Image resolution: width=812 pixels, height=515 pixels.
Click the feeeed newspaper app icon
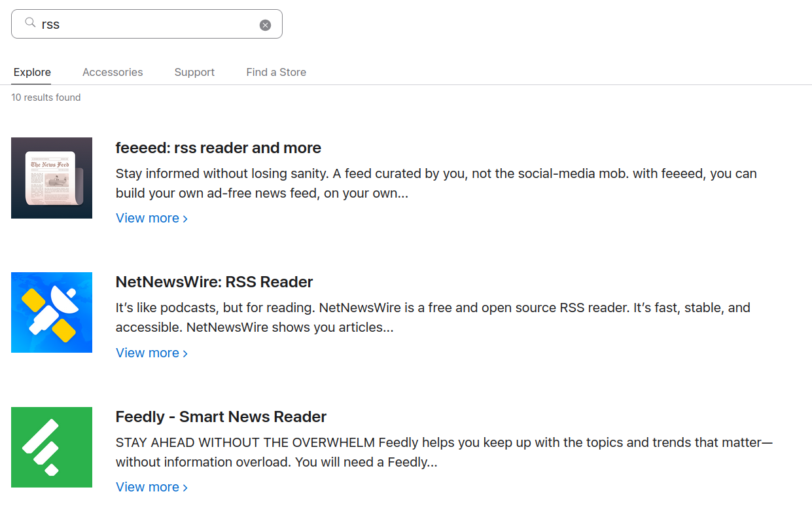coord(52,177)
